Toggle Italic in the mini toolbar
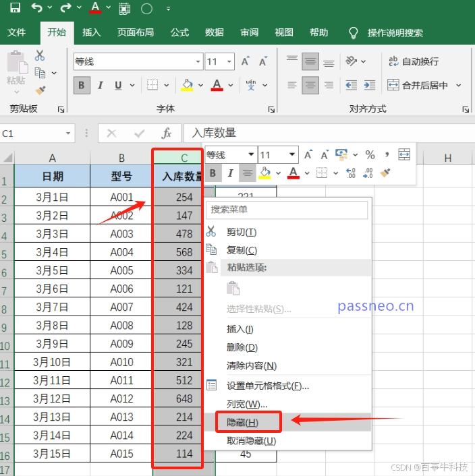Image resolution: width=475 pixels, height=476 pixels. (x=231, y=173)
